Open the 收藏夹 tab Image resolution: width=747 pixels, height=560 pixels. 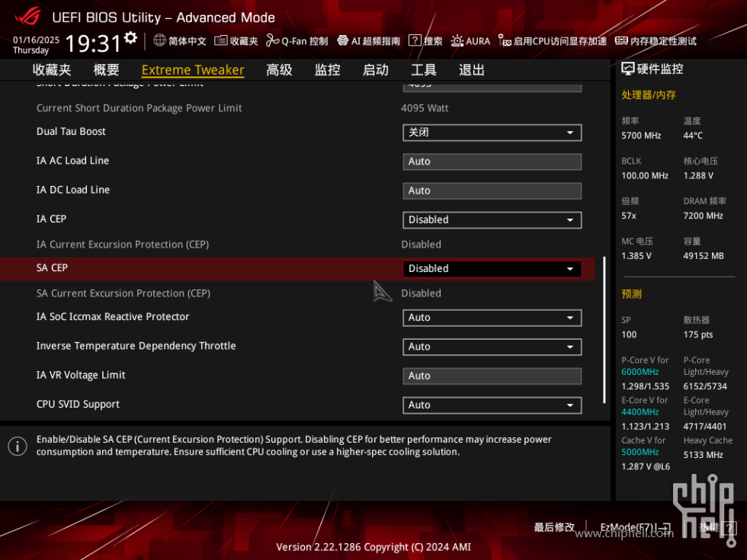(x=52, y=70)
